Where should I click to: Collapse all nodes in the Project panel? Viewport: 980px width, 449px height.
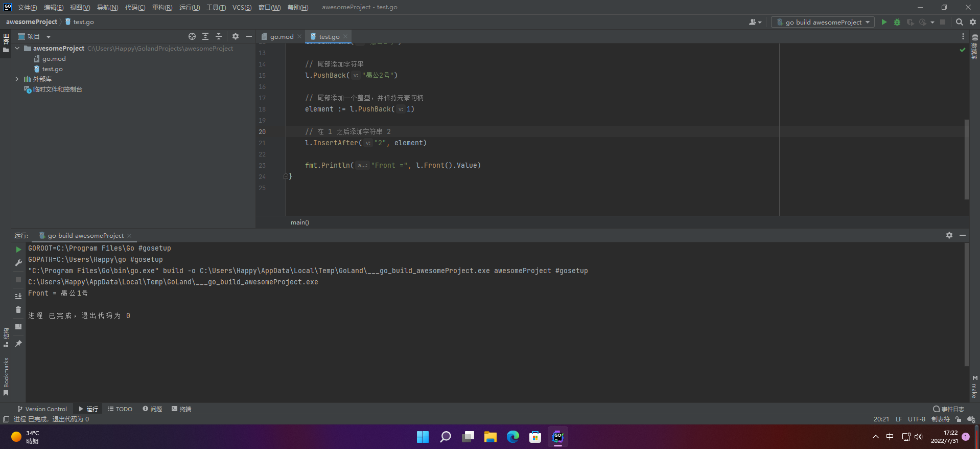(x=219, y=36)
